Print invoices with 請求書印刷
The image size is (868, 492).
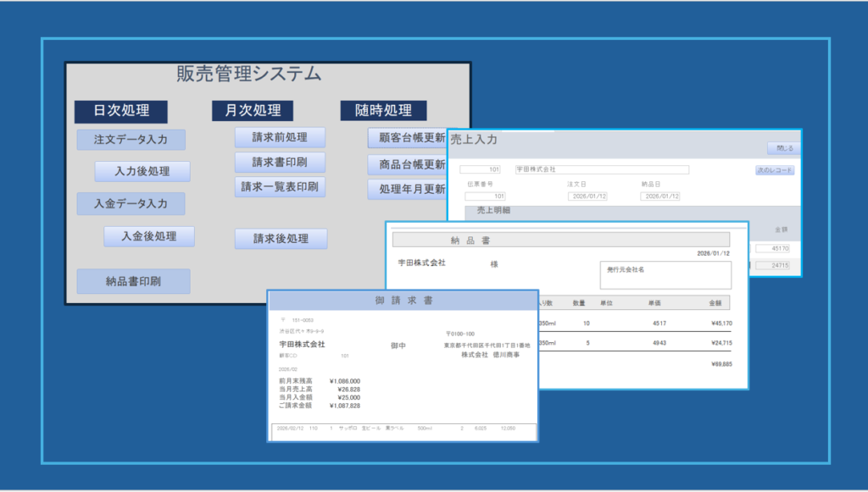tap(280, 162)
